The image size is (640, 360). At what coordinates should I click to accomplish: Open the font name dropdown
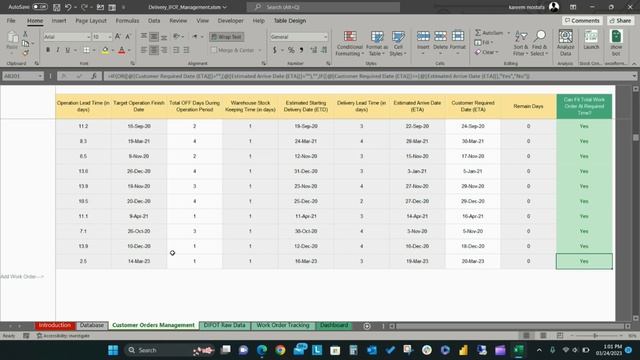[88, 37]
